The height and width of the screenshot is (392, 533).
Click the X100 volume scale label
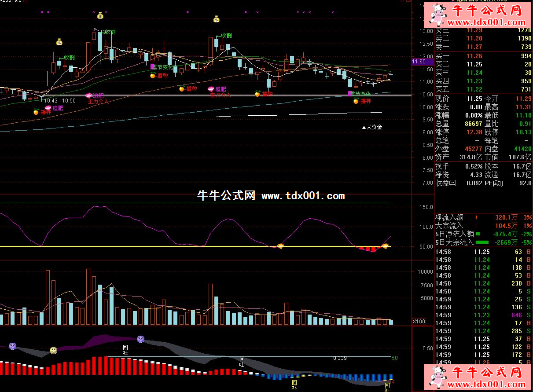[x=419, y=322]
